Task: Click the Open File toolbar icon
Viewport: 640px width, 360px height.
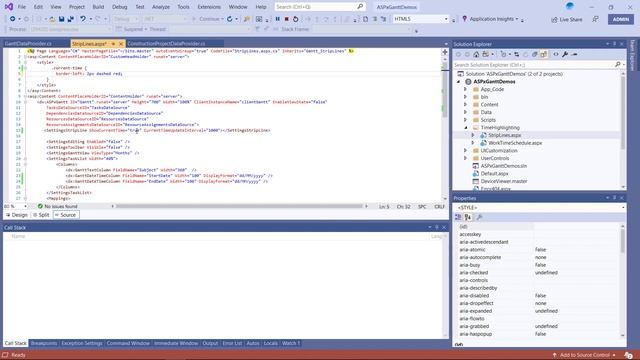Action: pyautogui.click(x=53, y=19)
